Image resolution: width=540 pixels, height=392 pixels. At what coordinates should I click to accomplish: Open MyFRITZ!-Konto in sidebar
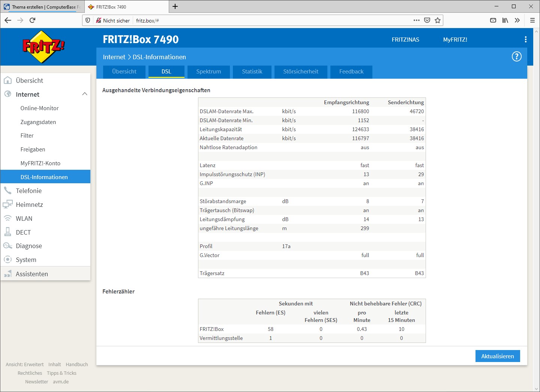coord(45,163)
